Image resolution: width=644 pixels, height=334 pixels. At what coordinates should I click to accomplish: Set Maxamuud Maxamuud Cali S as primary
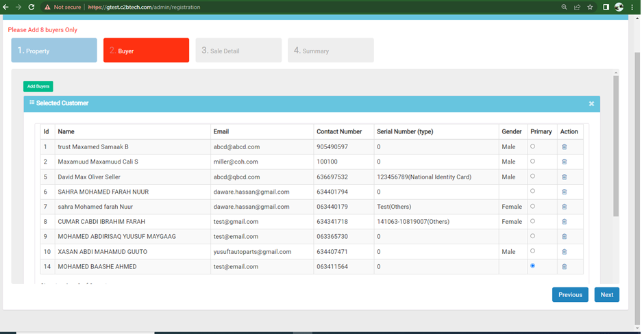pyautogui.click(x=533, y=162)
